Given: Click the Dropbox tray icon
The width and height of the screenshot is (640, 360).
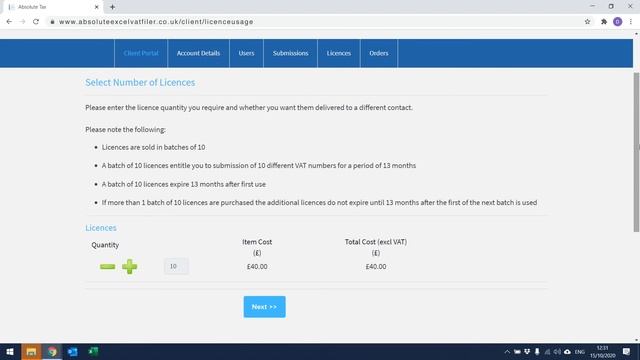Looking at the screenshot, I should coord(527,351).
